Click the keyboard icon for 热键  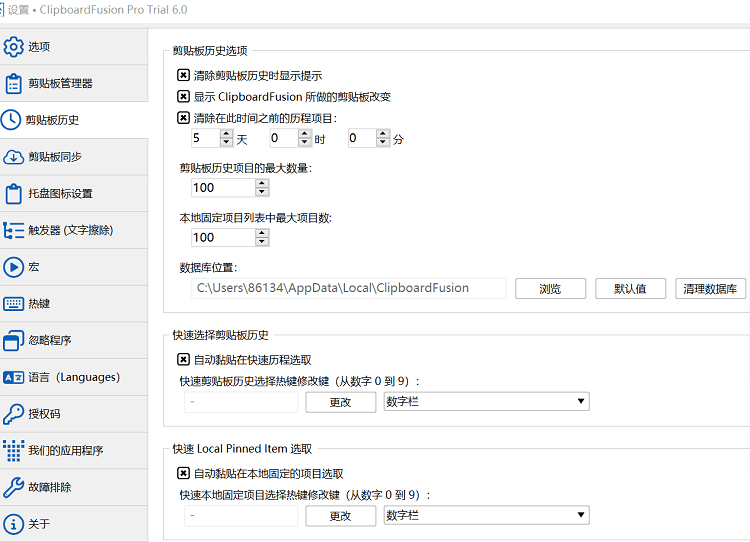coord(13,304)
